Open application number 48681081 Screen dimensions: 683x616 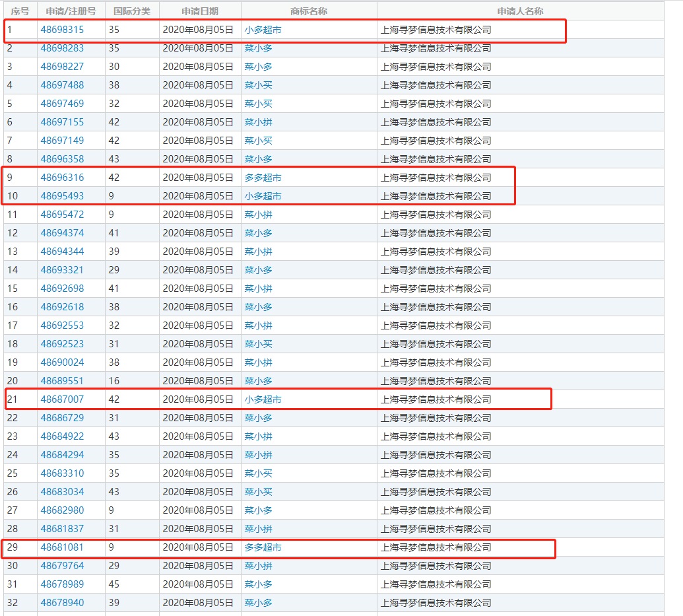click(x=62, y=547)
